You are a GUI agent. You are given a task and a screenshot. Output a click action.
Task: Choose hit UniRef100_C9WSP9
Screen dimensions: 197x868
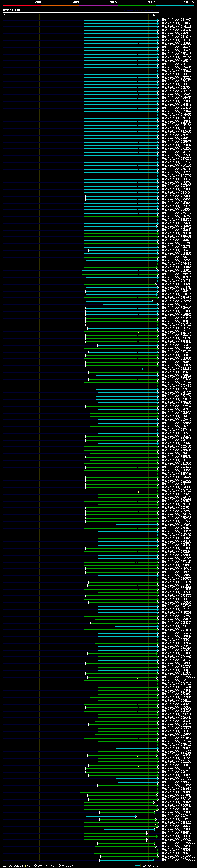tap(177, 47)
